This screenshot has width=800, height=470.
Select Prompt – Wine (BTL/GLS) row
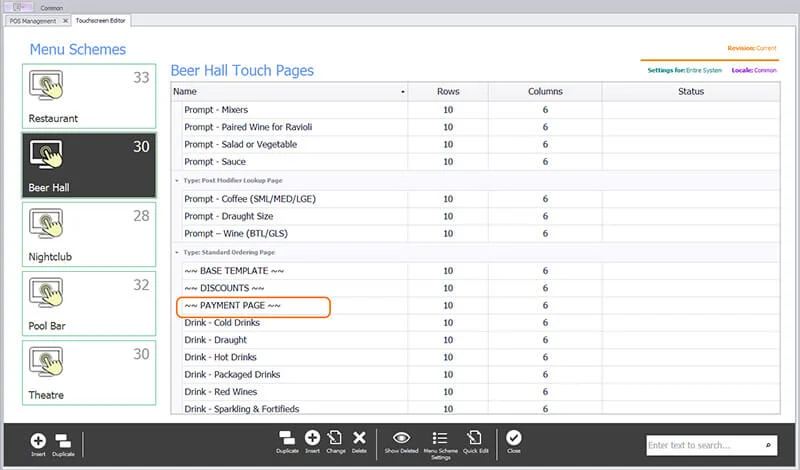tap(481, 234)
